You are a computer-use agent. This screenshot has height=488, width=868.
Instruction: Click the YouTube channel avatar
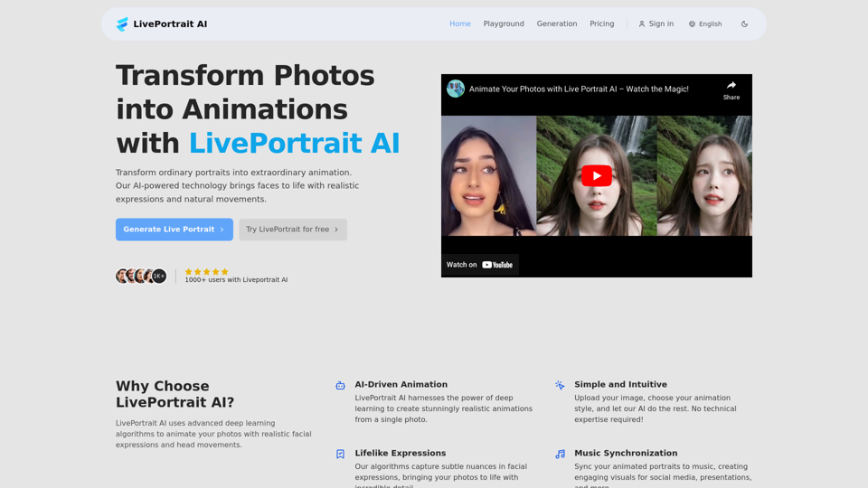click(456, 89)
